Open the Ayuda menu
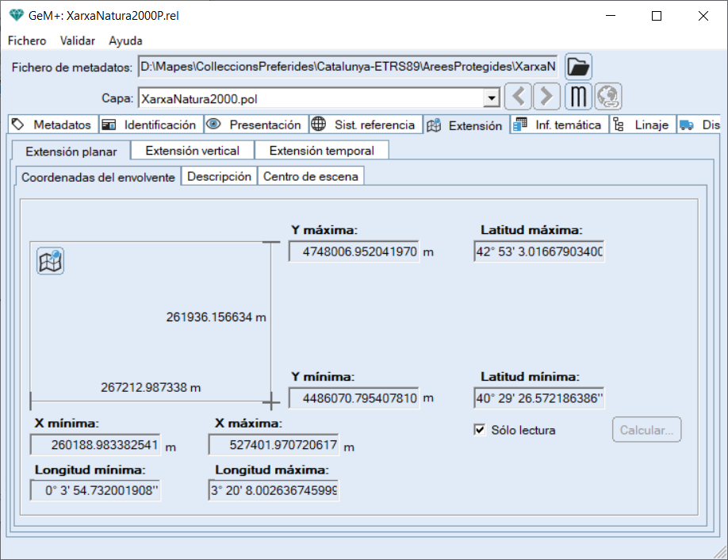Viewport: 728px width, 560px height. click(x=125, y=40)
